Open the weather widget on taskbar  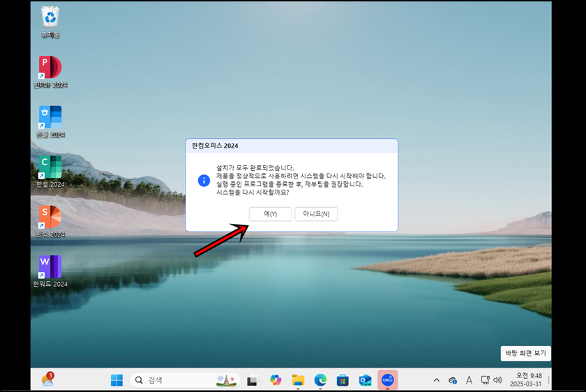point(47,379)
